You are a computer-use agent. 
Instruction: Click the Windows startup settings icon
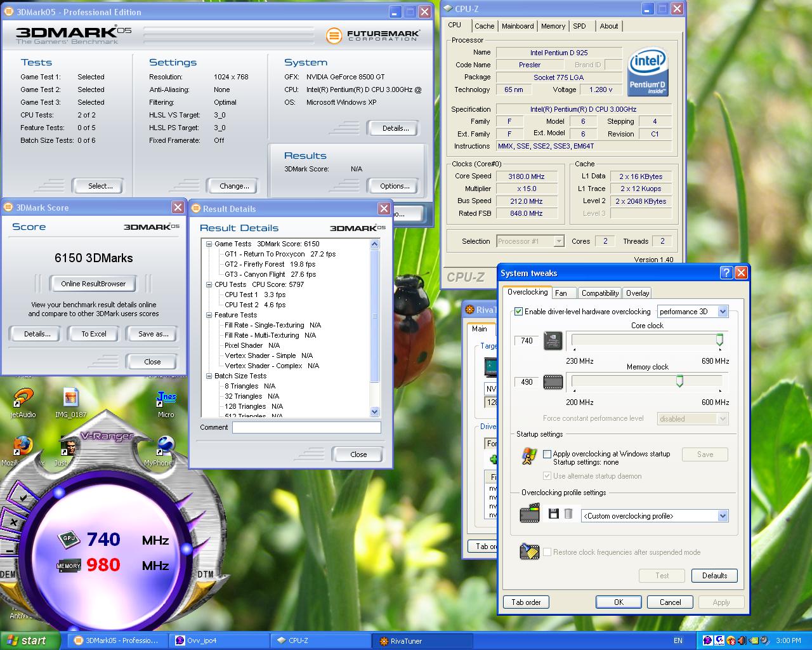click(529, 456)
